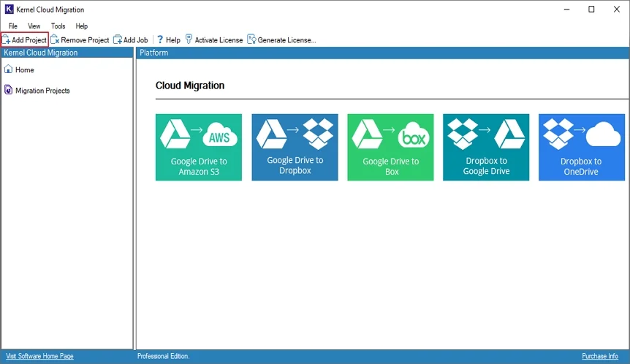Click the Generate License... label
The image size is (630, 364).
286,40
